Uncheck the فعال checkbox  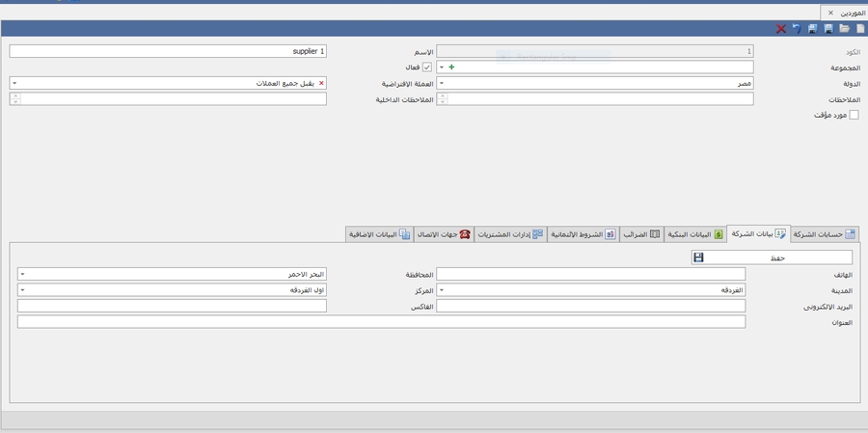427,68
